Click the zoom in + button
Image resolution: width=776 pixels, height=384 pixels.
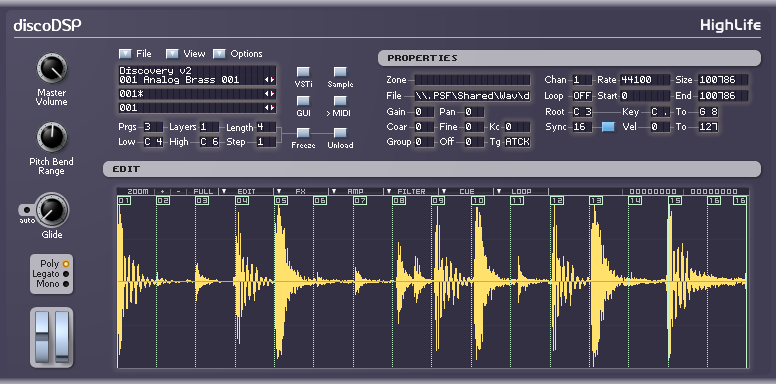[x=162, y=191]
